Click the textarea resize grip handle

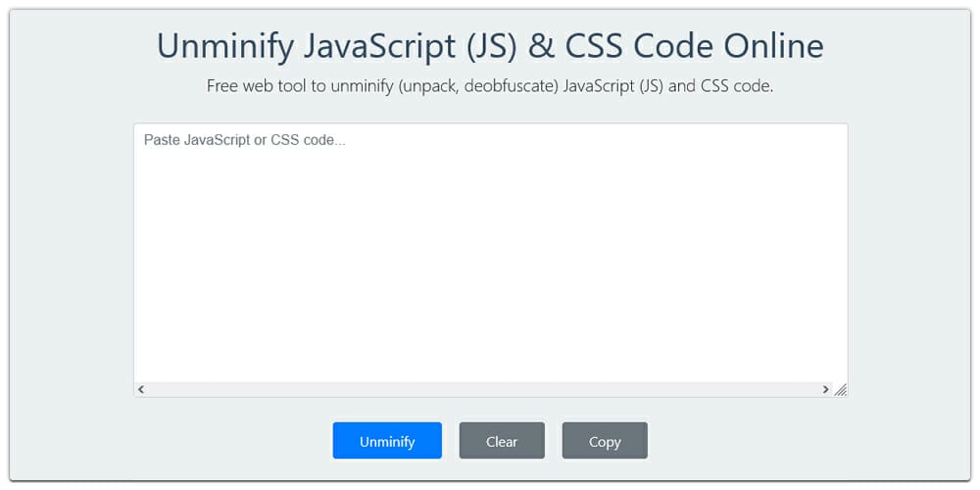840,390
